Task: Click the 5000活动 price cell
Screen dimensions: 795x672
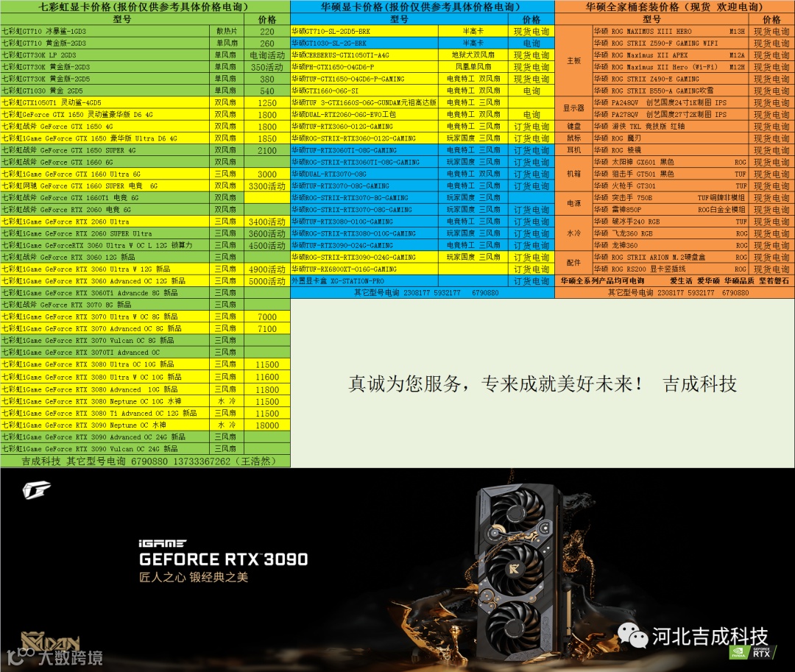Action: [x=267, y=281]
